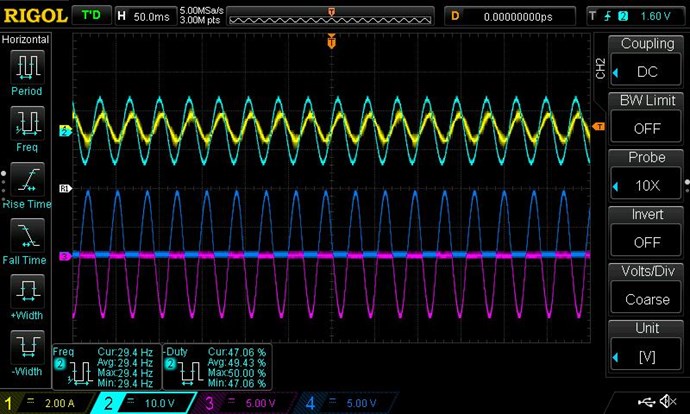Select the Period measurement icon
Screen dimensions: 690x414
point(27,72)
